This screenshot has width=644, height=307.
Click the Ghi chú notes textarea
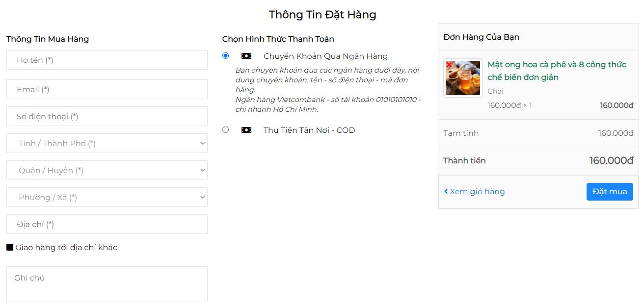[x=107, y=284]
